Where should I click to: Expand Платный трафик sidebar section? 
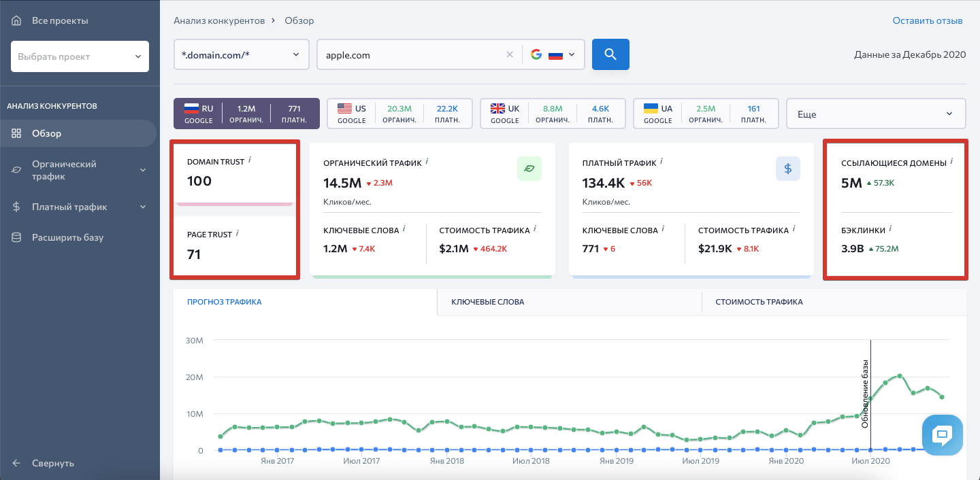pos(143,207)
